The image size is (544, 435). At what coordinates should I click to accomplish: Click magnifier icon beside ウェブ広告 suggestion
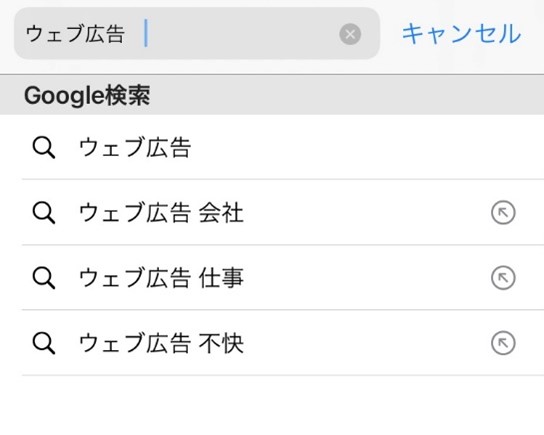click(x=44, y=148)
